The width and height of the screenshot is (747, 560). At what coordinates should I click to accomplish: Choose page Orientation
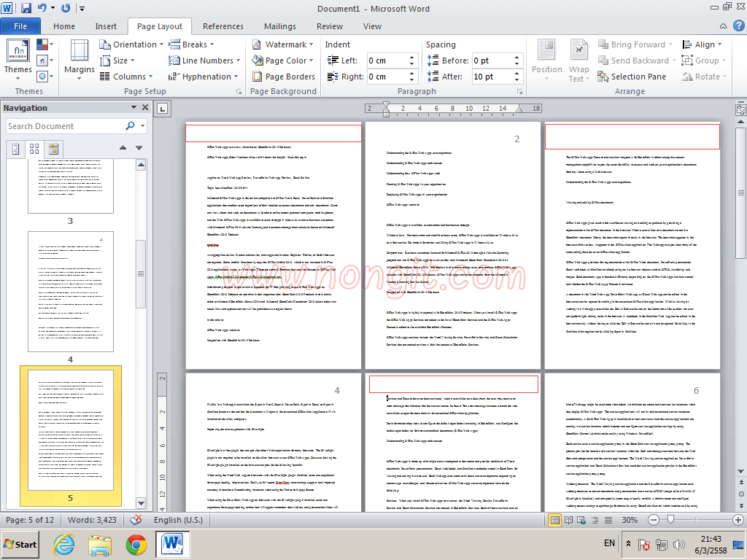(x=131, y=44)
